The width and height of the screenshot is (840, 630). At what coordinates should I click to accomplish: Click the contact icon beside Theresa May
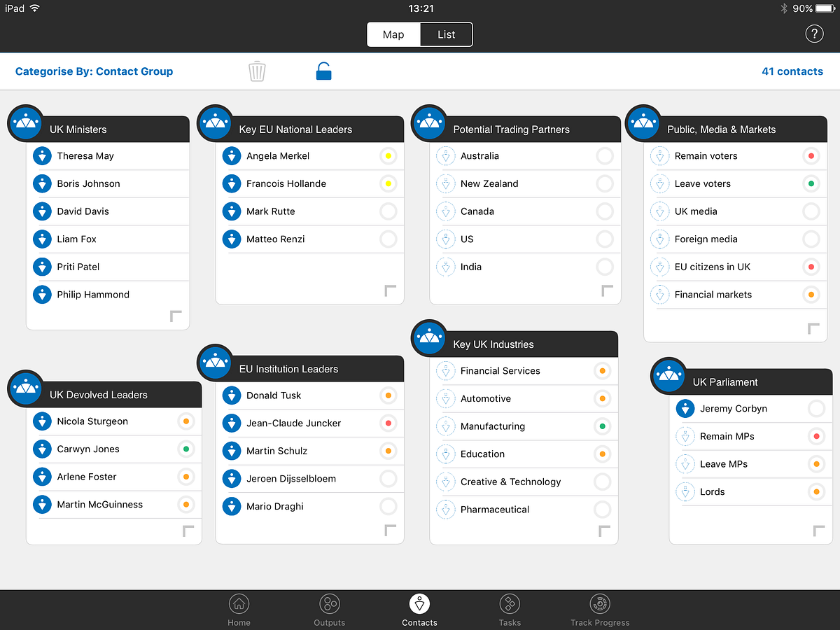click(x=43, y=156)
